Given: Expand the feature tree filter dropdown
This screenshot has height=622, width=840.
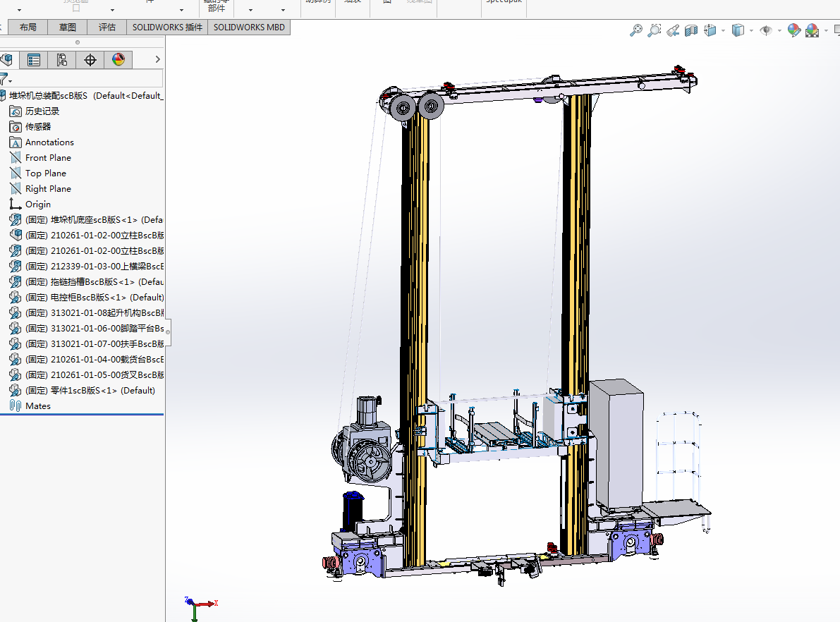Looking at the screenshot, I should 10,81.
